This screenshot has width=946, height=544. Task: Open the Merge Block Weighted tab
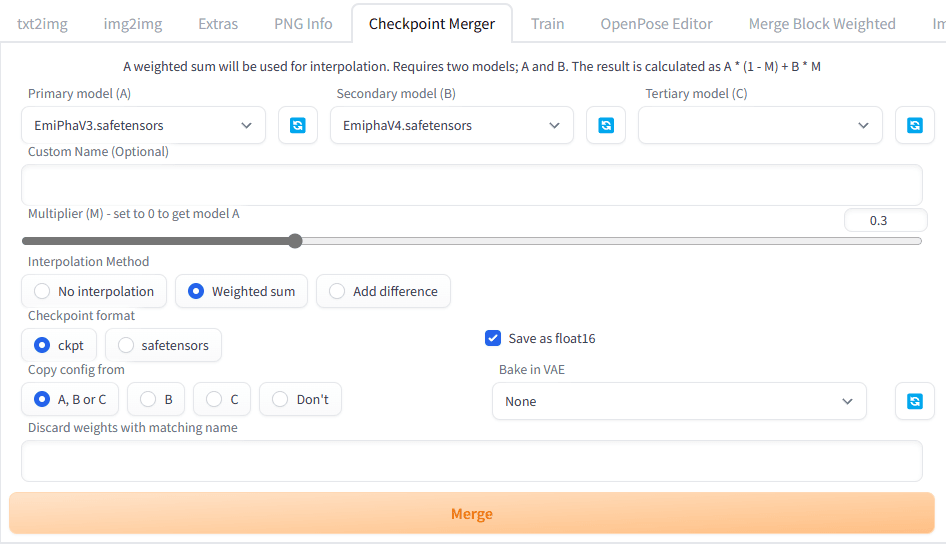822,23
